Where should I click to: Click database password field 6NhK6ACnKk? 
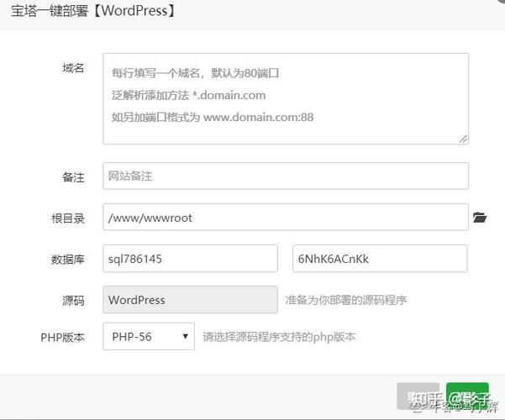[x=380, y=259]
